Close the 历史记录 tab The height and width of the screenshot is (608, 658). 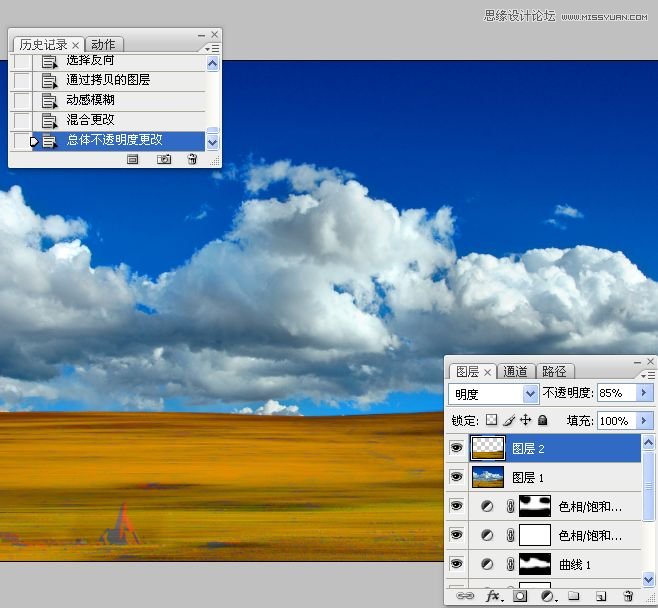tap(76, 45)
